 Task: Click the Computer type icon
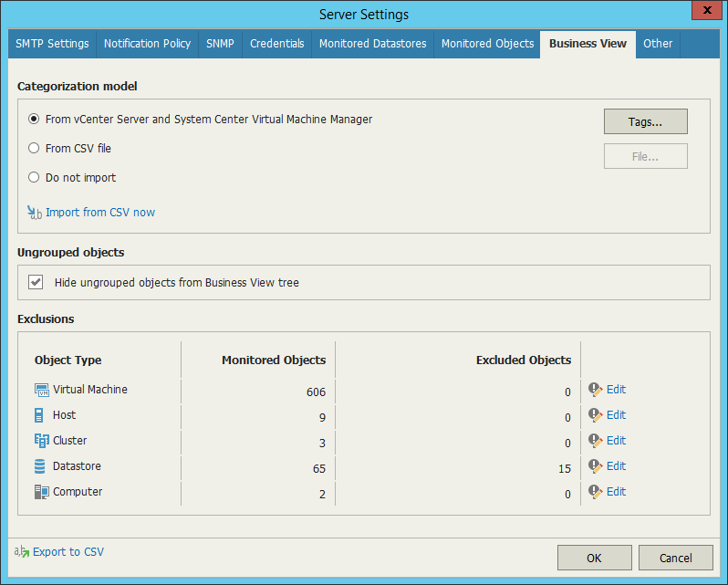click(x=41, y=492)
